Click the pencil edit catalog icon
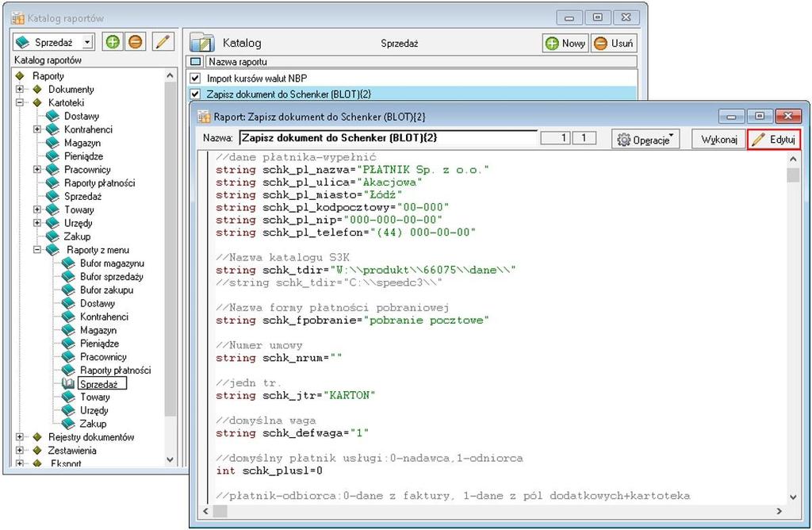Viewport: 812px width, 530px height. pos(163,42)
